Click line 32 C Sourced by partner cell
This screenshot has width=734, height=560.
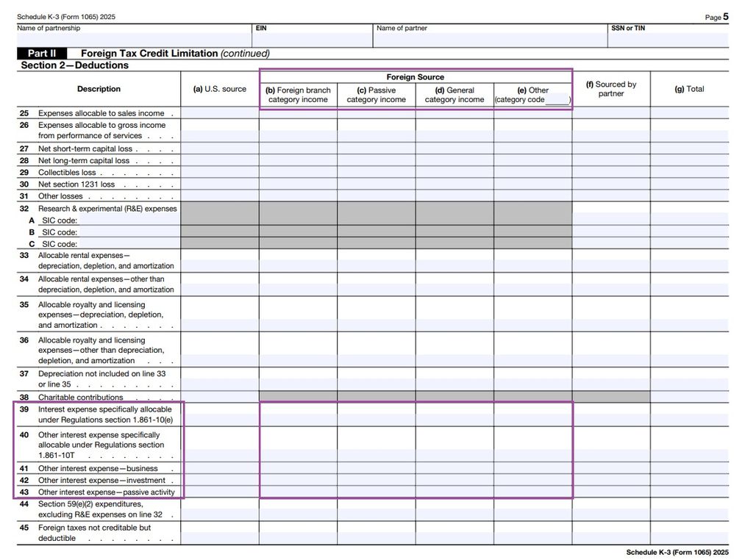coord(610,244)
